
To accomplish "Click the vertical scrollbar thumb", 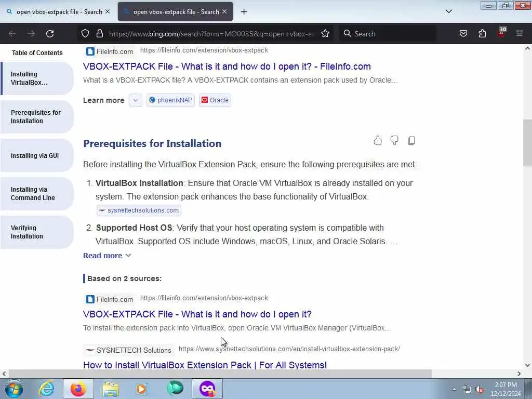I will (x=527, y=143).
